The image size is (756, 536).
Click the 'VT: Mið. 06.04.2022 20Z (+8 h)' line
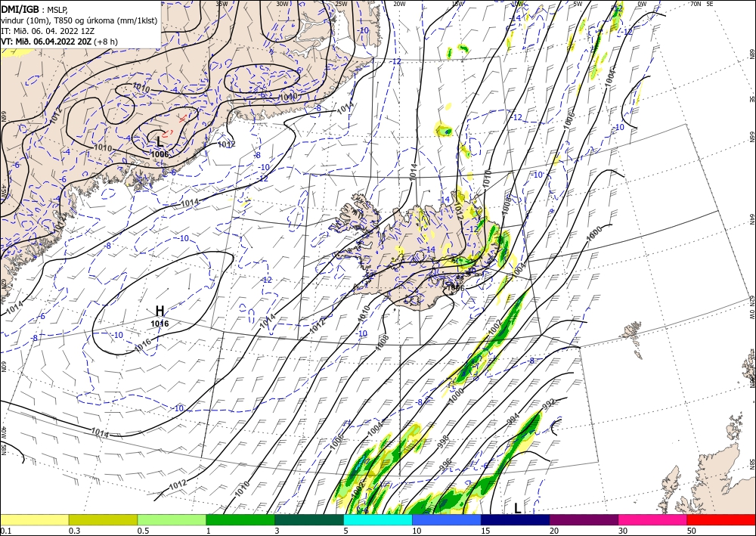click(x=59, y=42)
